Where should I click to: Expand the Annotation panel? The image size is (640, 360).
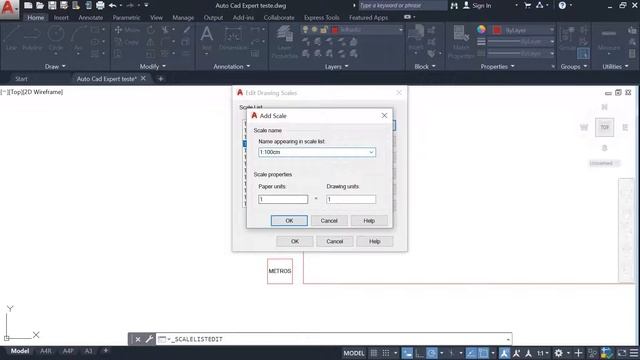pyautogui.click(x=231, y=67)
